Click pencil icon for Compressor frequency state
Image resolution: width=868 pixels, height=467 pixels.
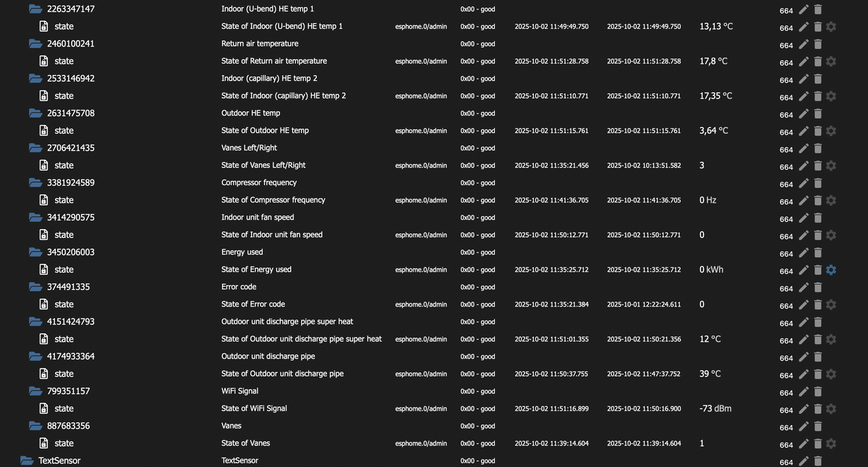point(804,200)
